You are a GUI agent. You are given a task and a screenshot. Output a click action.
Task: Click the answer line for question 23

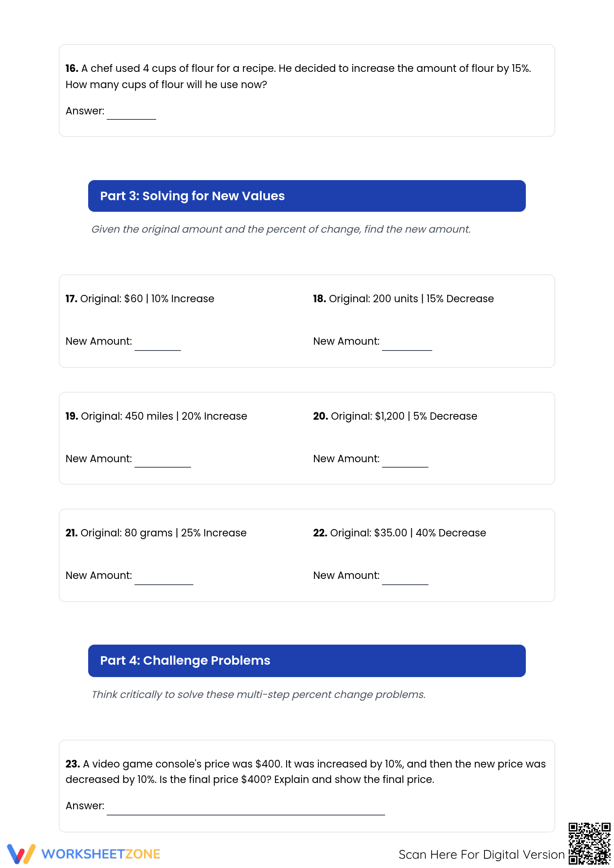pos(246,810)
